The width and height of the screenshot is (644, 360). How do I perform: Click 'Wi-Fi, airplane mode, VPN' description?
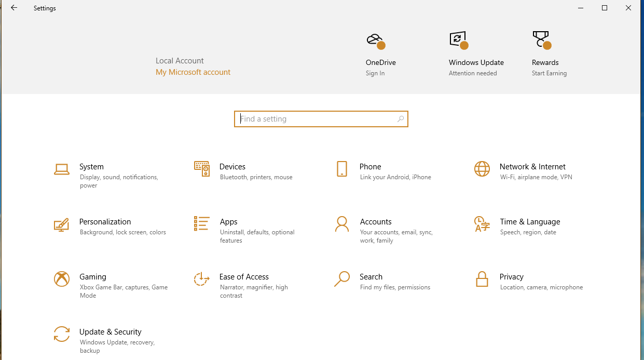[536, 177]
